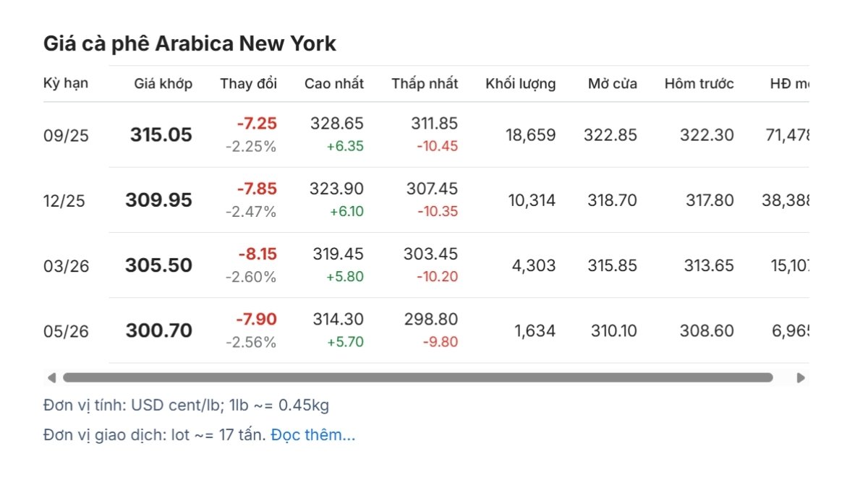This screenshot has height=488, width=868.
Task: Select the 12/25 contract row label
Action: (64, 200)
